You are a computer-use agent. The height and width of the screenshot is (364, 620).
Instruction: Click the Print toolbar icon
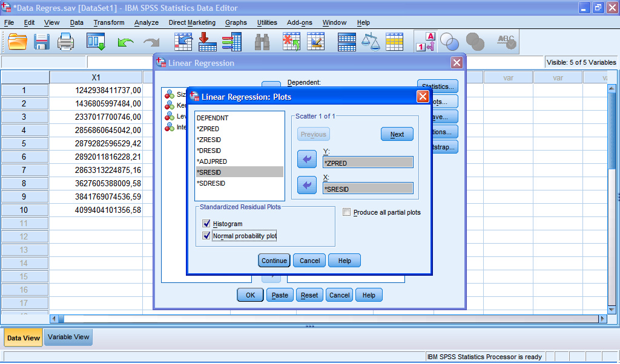click(67, 42)
